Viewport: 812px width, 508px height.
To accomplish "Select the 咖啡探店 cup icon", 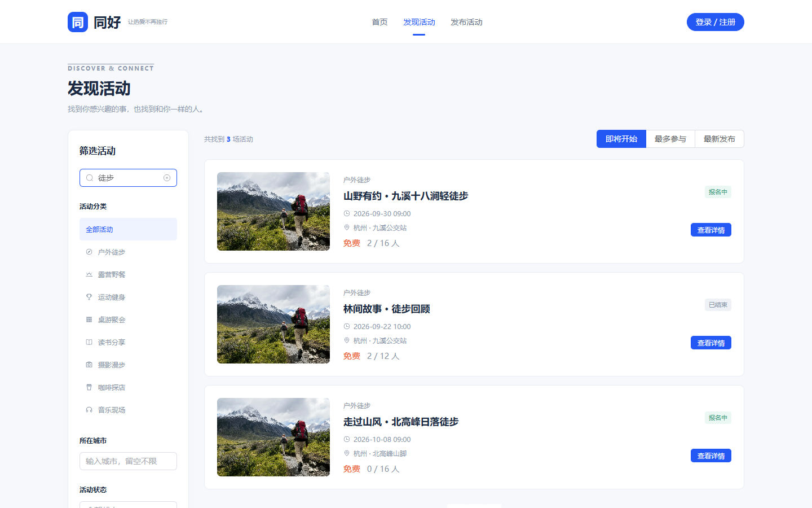I will [x=89, y=387].
